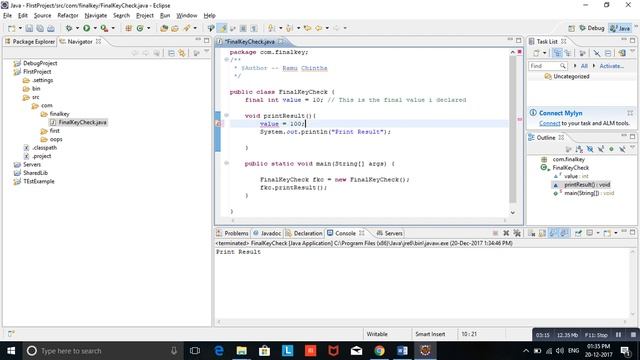Open Chrome from Windows taskbar
The width and height of the screenshot is (640, 360).
[x=379, y=351]
